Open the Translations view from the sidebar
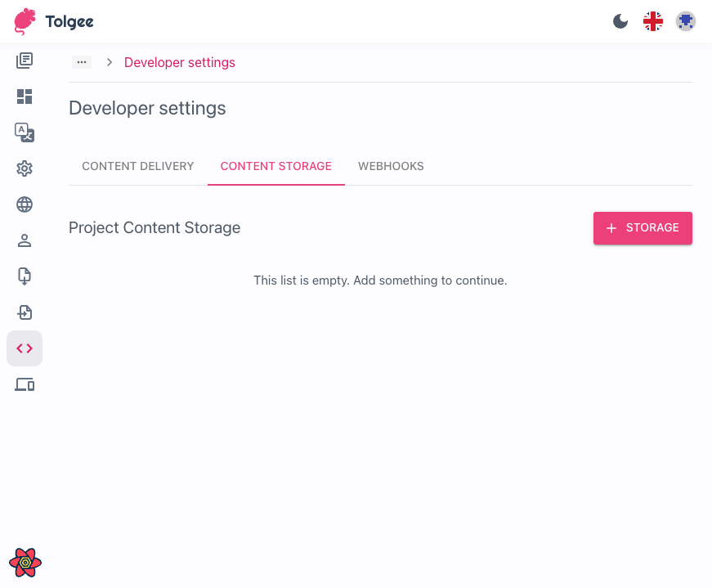 tap(25, 132)
